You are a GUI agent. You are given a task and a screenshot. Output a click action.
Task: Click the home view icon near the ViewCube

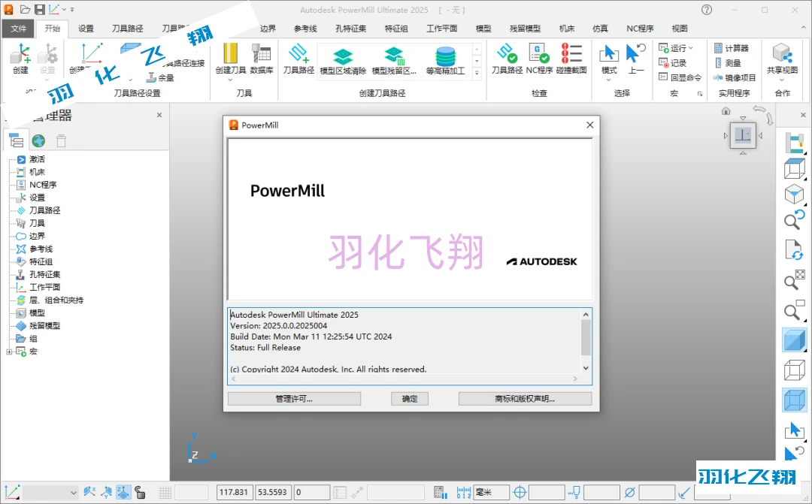(726, 110)
